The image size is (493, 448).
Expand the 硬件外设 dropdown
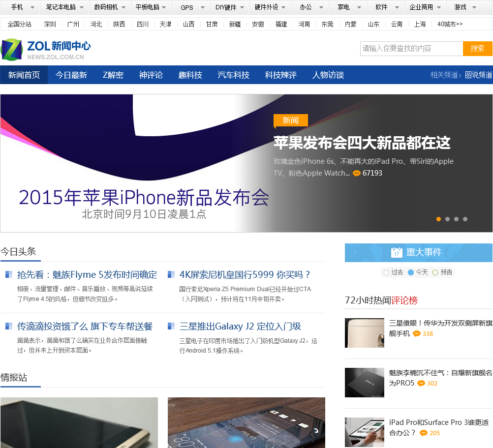click(x=283, y=7)
